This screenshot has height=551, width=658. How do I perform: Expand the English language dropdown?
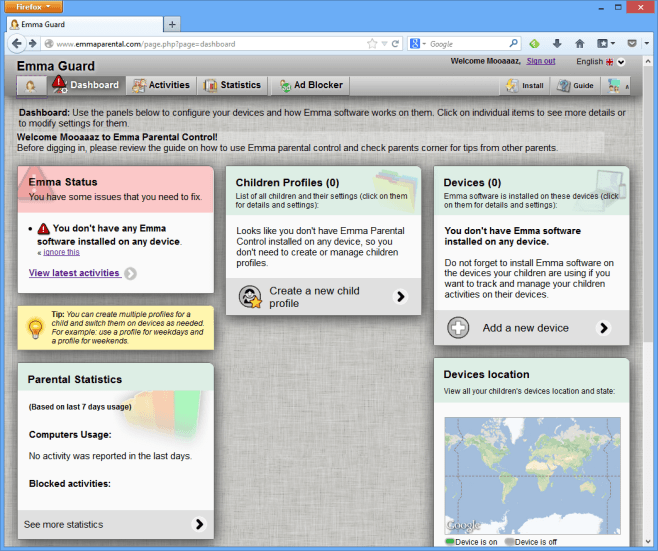621,62
